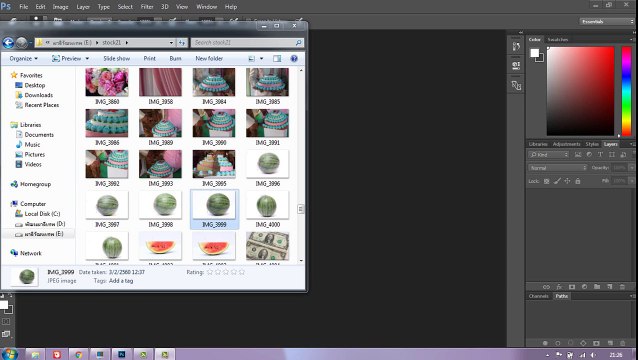The width and height of the screenshot is (638, 360).
Task: Click the Print button
Action: (149, 59)
